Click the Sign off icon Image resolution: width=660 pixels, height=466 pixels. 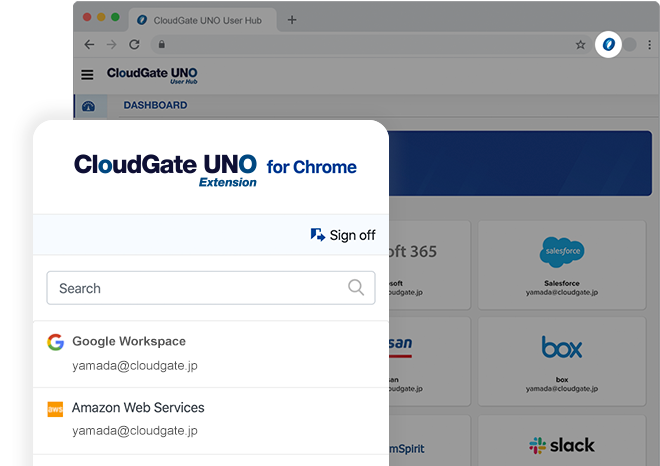[317, 235]
